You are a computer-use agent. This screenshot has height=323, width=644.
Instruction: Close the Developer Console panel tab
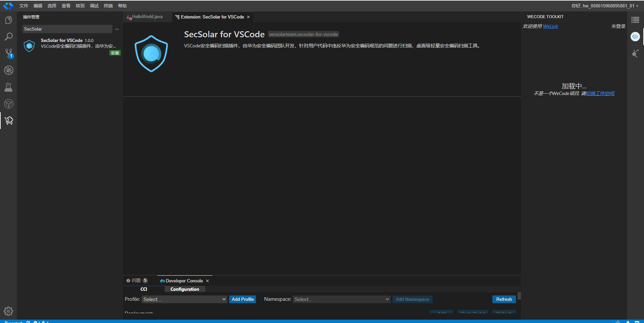[x=207, y=281]
